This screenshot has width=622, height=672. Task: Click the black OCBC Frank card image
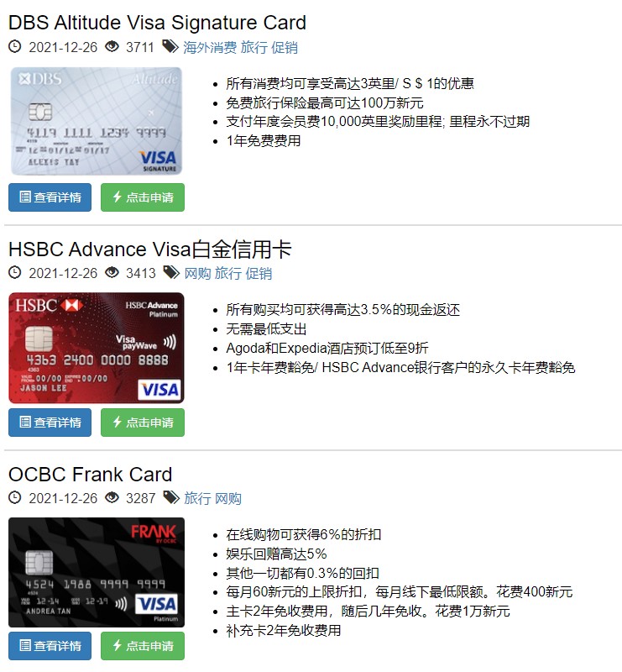[x=97, y=572]
